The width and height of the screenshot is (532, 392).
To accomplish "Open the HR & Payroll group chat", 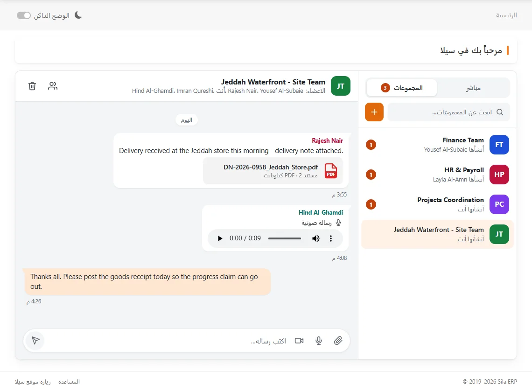I will [437, 175].
